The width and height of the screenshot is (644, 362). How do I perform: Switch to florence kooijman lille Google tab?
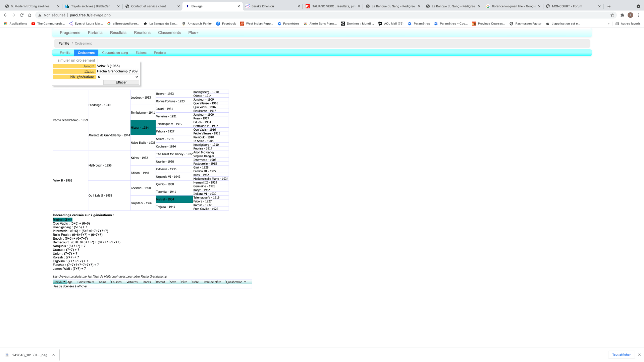513,6
